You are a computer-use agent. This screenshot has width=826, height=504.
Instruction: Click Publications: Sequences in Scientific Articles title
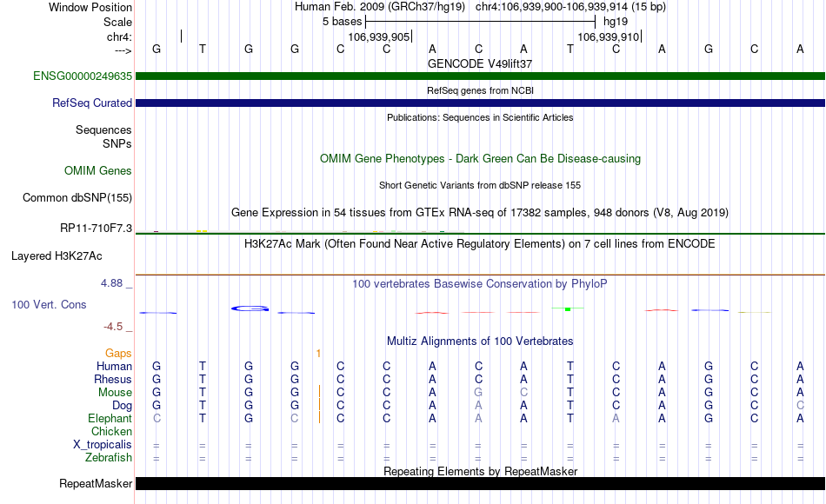(480, 117)
